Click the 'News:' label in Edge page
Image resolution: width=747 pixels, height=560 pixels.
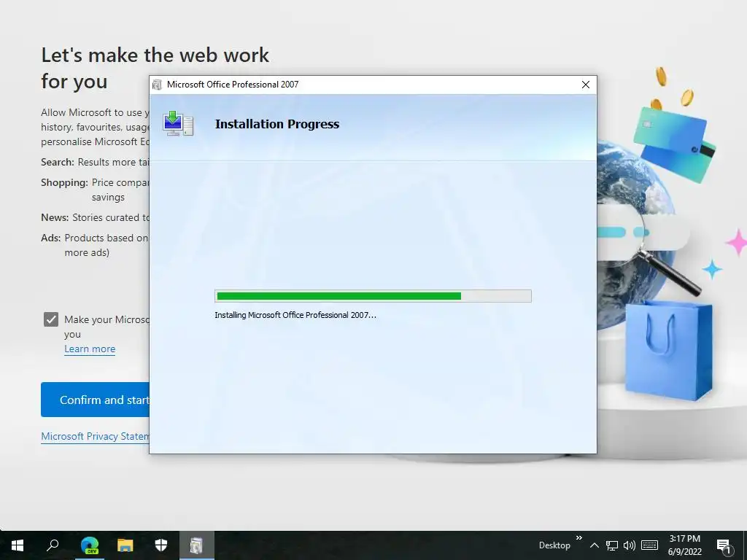click(x=55, y=217)
